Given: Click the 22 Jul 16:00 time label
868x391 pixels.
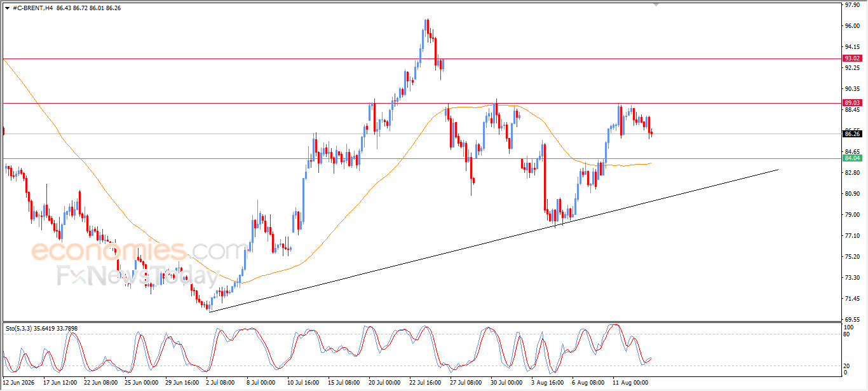Looking at the screenshot, I should [x=425, y=383].
